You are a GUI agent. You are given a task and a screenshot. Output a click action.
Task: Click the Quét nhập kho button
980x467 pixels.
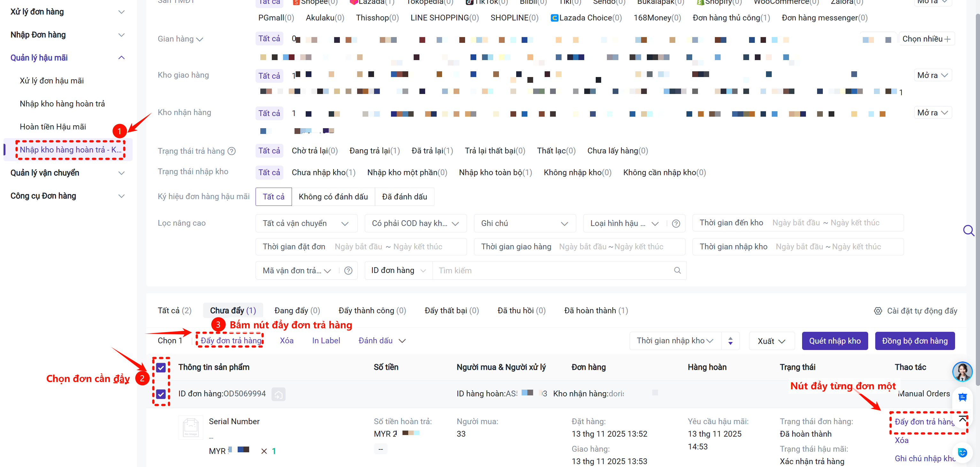(x=834, y=341)
